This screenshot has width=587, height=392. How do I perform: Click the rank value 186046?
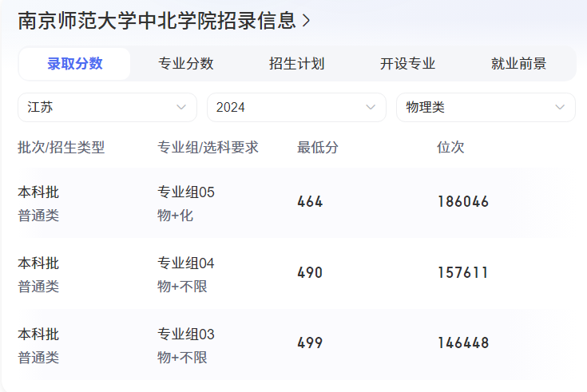click(463, 202)
